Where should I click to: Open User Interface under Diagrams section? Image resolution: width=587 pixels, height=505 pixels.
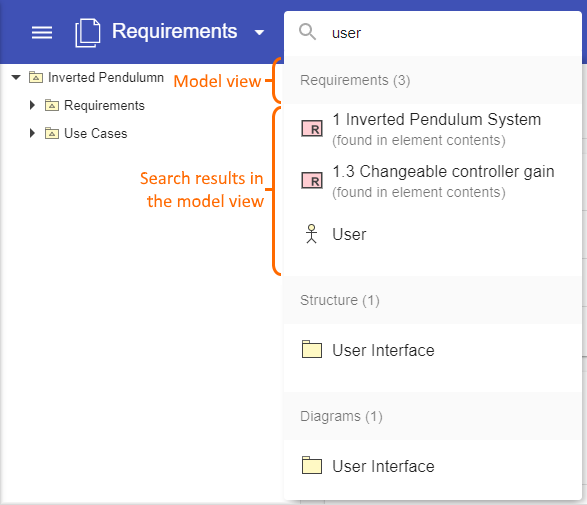[x=433, y=466]
